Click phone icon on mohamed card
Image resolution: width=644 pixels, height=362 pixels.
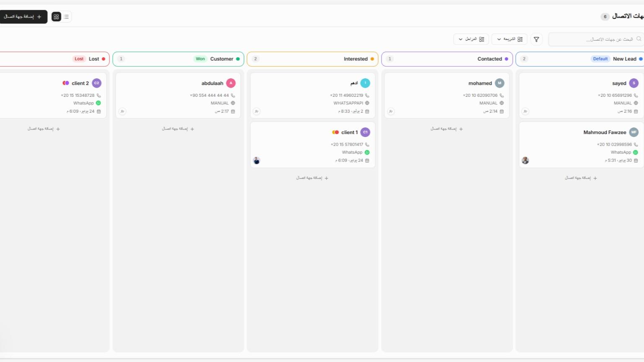coord(501,96)
